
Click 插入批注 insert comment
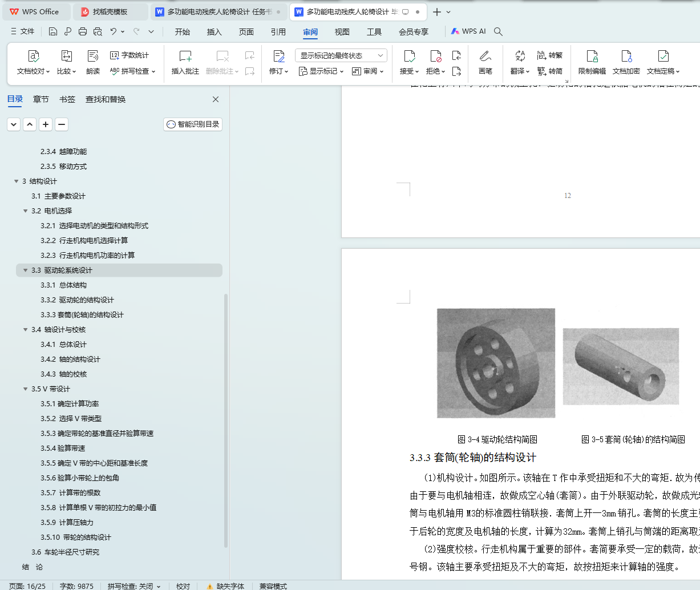pyautogui.click(x=185, y=62)
